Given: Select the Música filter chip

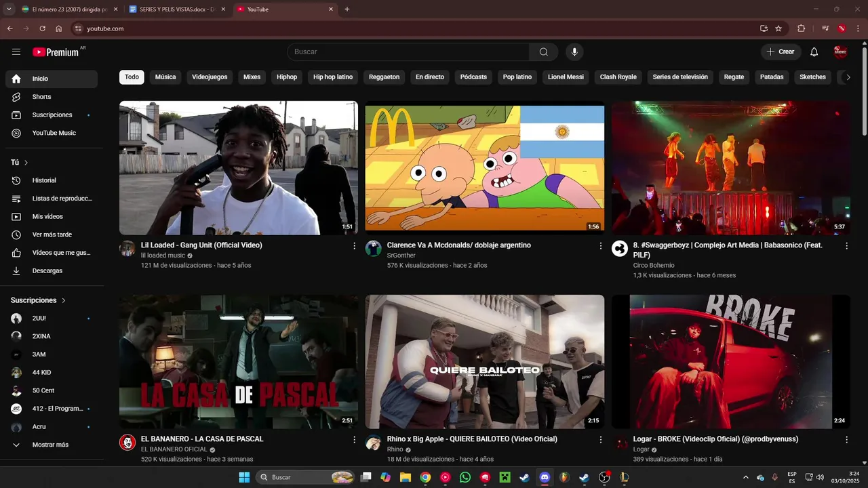Looking at the screenshot, I should [x=165, y=77].
